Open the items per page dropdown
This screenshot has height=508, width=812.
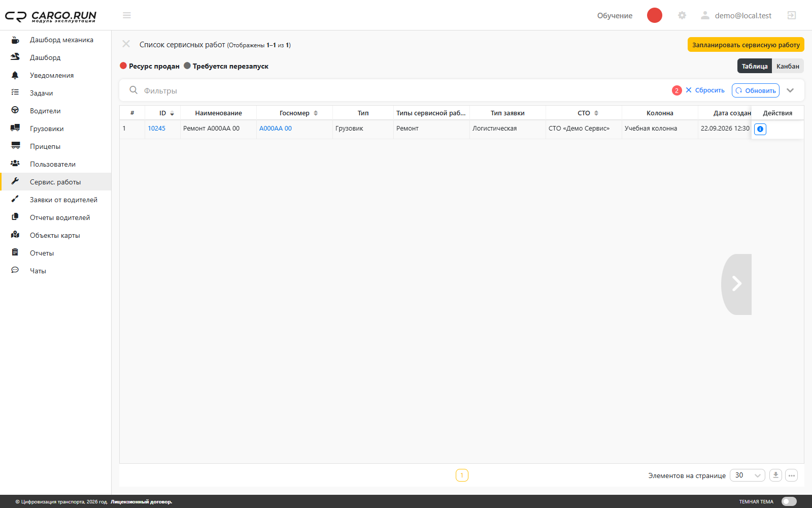pos(747,475)
